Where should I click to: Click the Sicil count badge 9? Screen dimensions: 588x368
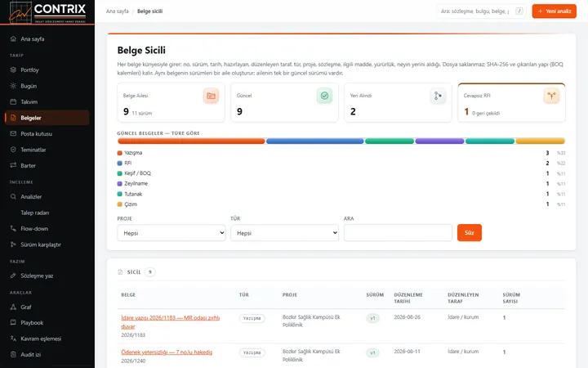coord(150,272)
